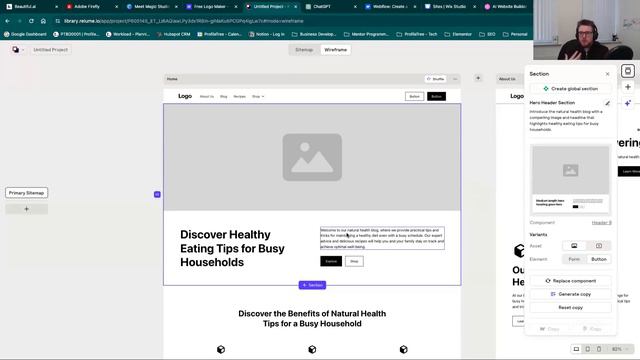The width and height of the screenshot is (640, 360).
Task: Click the outlined navbar Button
Action: pos(414,96)
